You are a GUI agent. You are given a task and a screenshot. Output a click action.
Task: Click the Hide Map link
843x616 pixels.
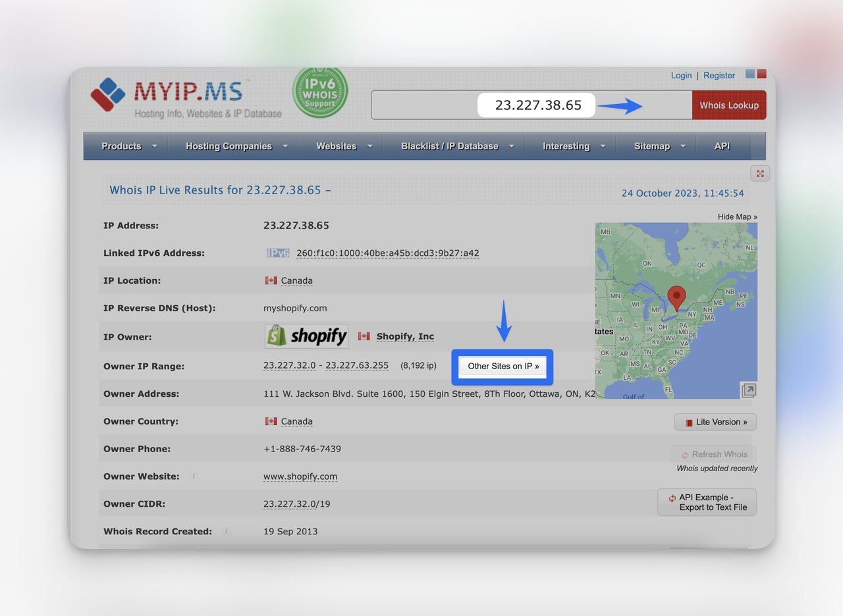tap(738, 217)
